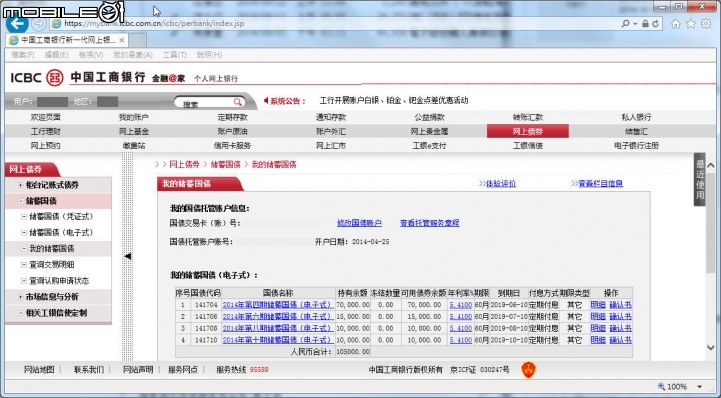
Task: Open 2014年第十期储蓄国债（电子式） link
Action: pyautogui.click(x=278, y=340)
